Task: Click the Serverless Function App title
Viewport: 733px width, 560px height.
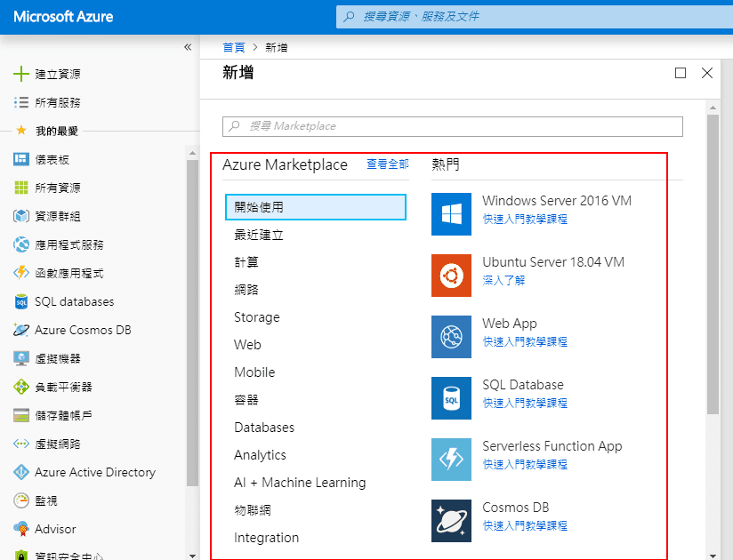Action: tap(552, 446)
